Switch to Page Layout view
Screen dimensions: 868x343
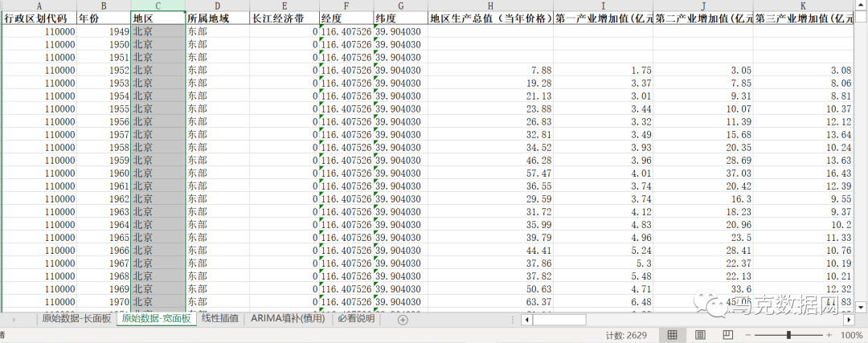pyautogui.click(x=700, y=335)
